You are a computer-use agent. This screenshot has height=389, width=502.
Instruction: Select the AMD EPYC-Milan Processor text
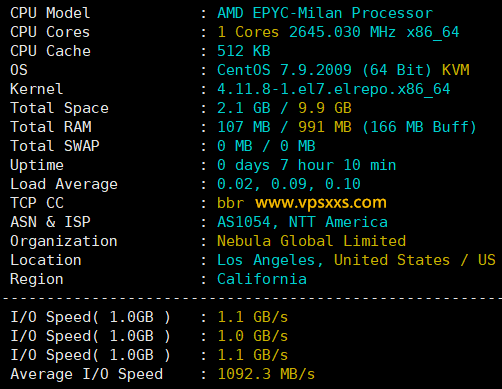pyautogui.click(x=325, y=13)
